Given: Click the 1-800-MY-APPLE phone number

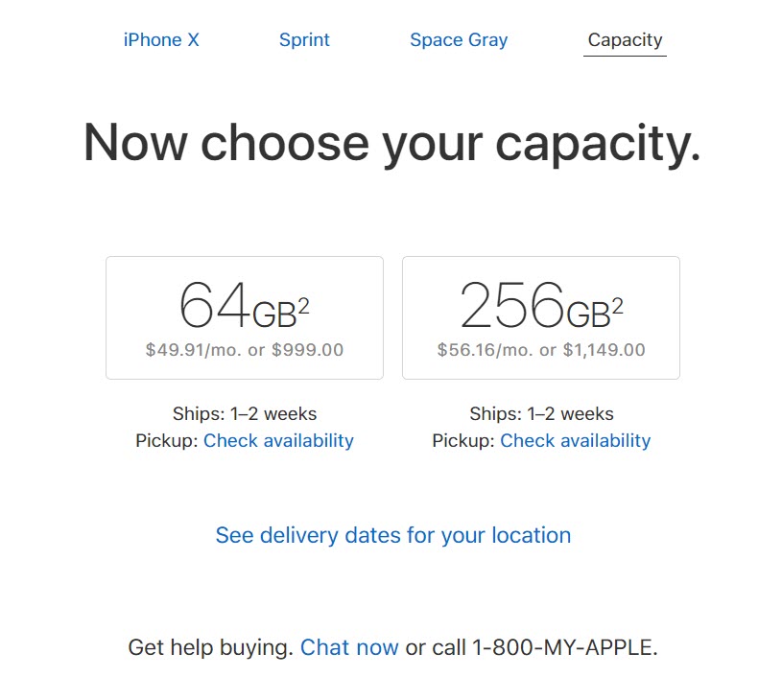Looking at the screenshot, I should [564, 646].
